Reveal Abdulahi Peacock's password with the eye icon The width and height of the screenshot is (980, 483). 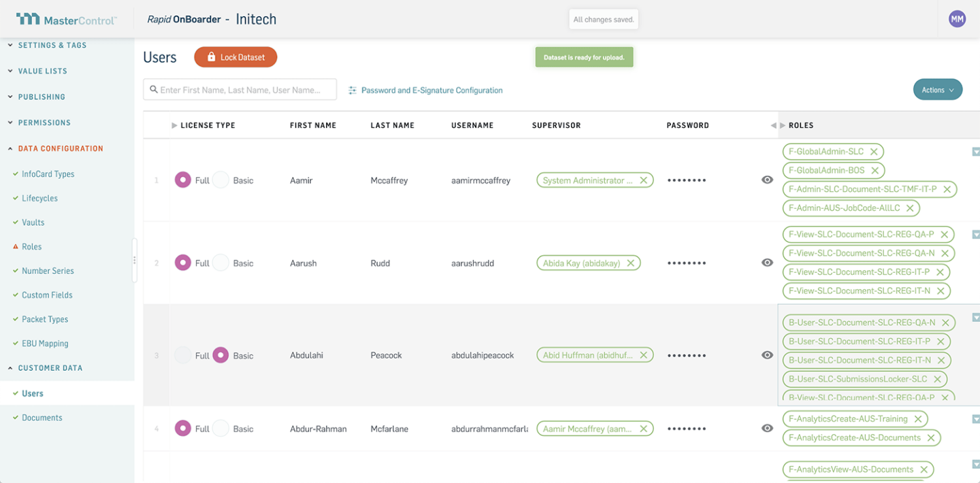click(767, 354)
